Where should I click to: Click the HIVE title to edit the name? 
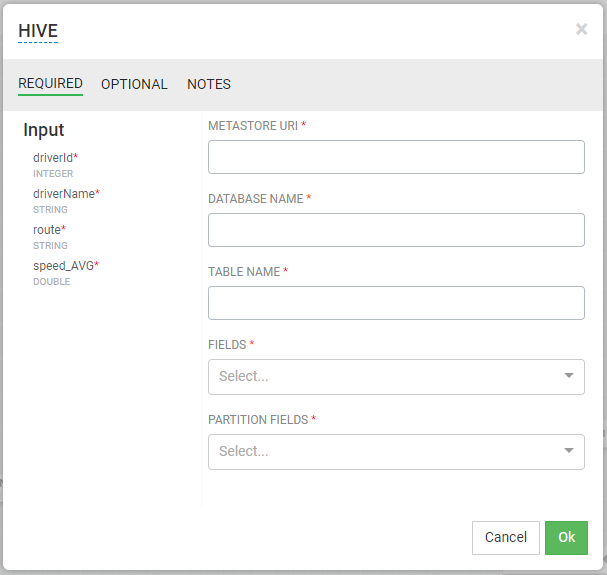tap(38, 31)
